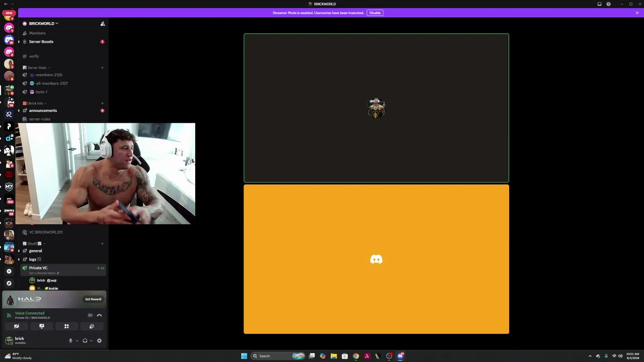644x362 pixels.
Task: Click the Voice Connected status text
Action: pyautogui.click(x=30, y=313)
